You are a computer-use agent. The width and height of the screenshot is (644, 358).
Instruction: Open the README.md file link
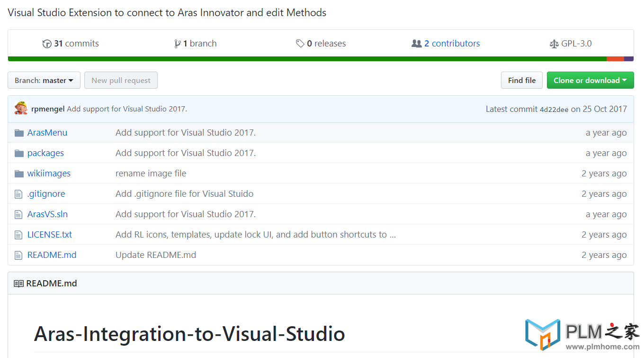(52, 255)
